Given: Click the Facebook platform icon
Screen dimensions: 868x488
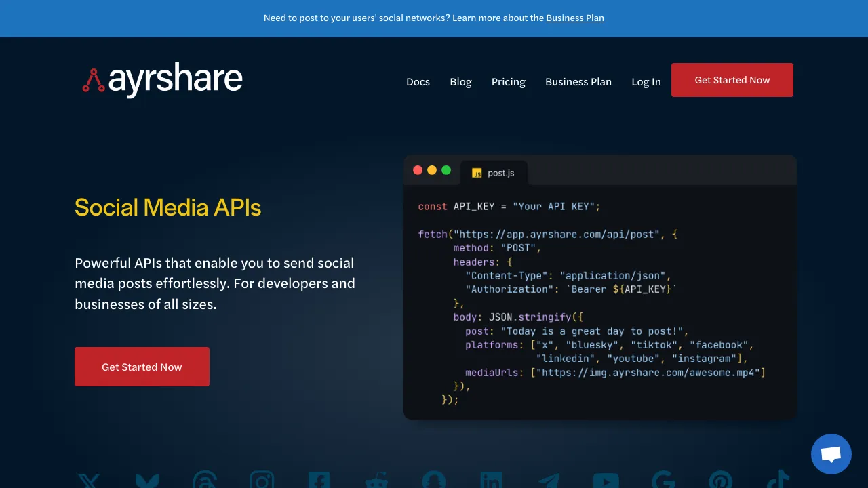Looking at the screenshot, I should click(319, 480).
